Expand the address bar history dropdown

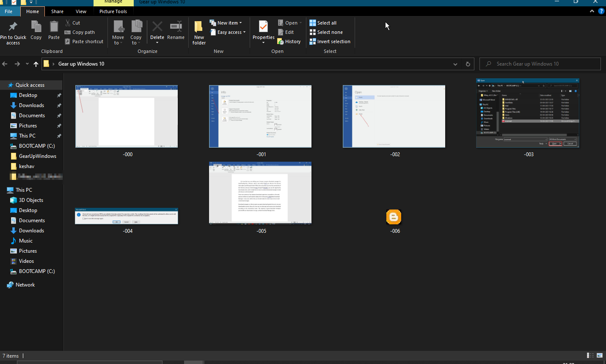pyautogui.click(x=455, y=64)
